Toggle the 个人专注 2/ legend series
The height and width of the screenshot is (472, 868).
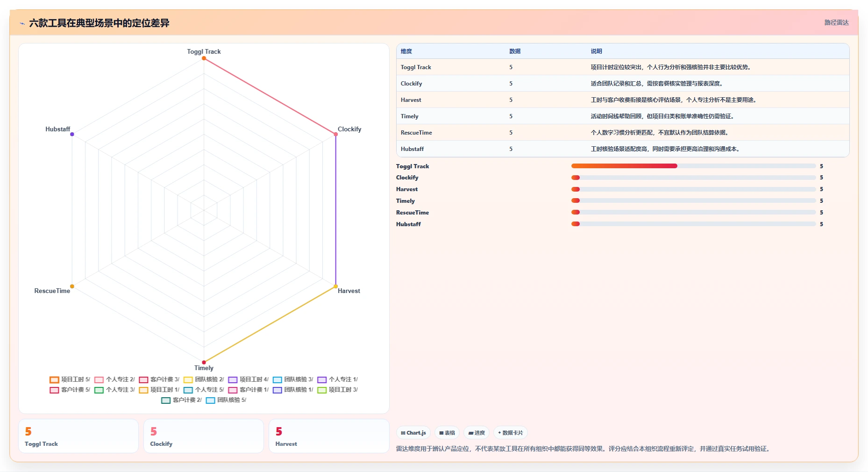point(114,379)
